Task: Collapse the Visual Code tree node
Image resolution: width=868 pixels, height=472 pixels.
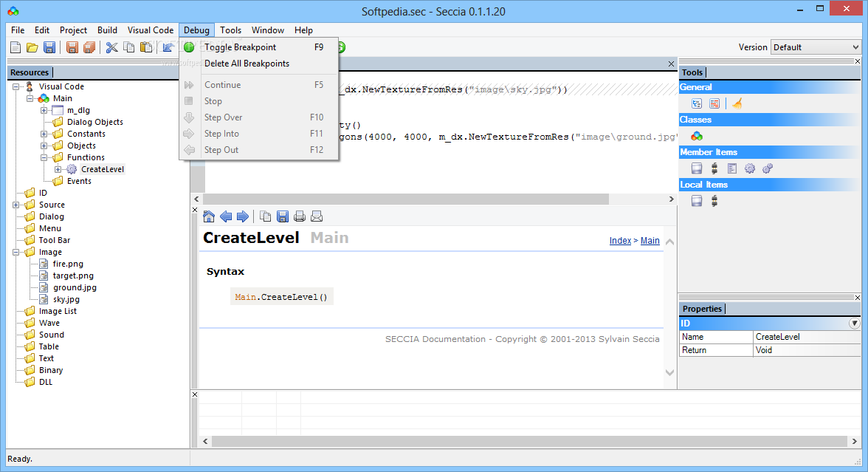Action: click(x=16, y=86)
